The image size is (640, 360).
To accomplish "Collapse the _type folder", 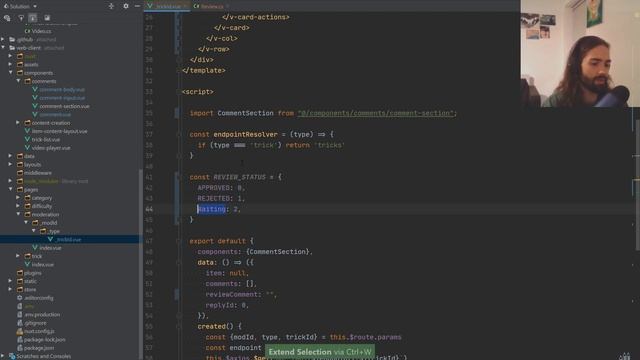I will coord(34,231).
